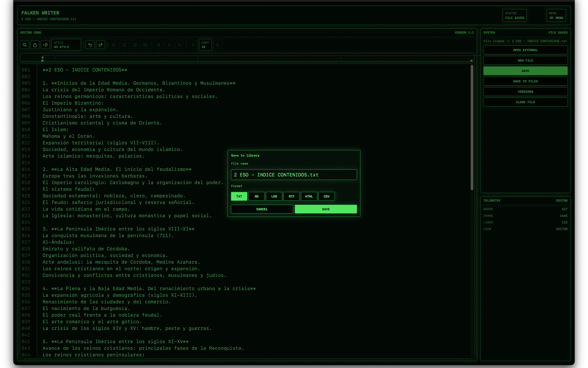Image resolution: width=588 pixels, height=368 pixels.
Task: Select MD format option
Action: tap(257, 196)
